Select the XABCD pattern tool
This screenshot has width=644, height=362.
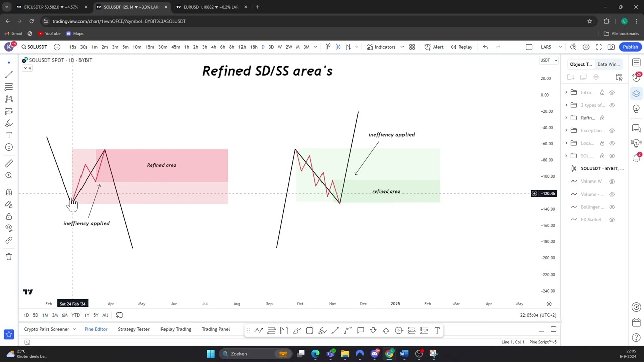(9, 99)
